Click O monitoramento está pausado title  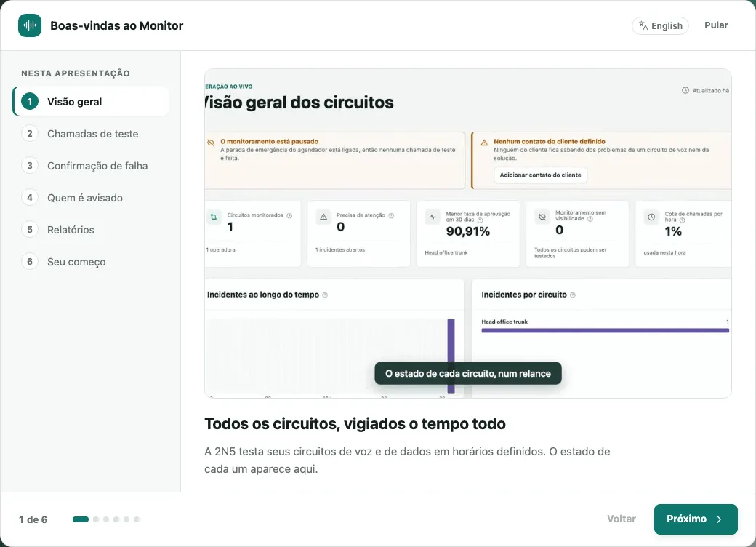[x=269, y=141]
